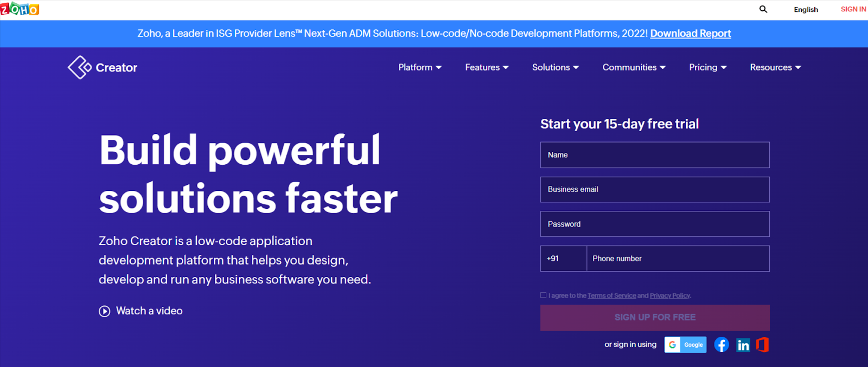Viewport: 868px width, 367px height.
Task: Click the 'Build powerful solutions faster' headline
Action: (248, 175)
